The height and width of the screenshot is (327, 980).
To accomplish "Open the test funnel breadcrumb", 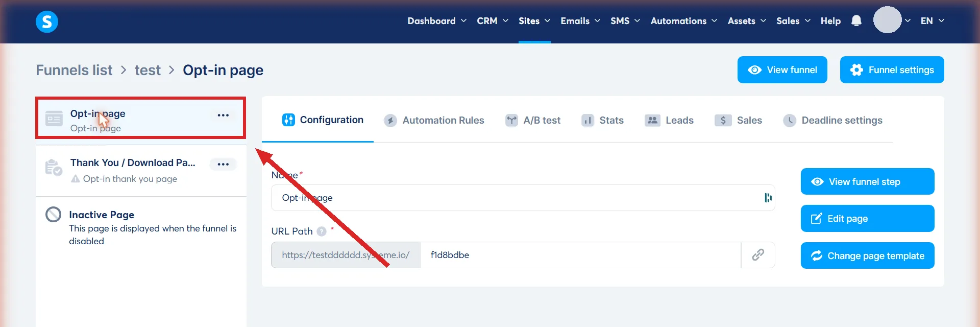I will [148, 70].
